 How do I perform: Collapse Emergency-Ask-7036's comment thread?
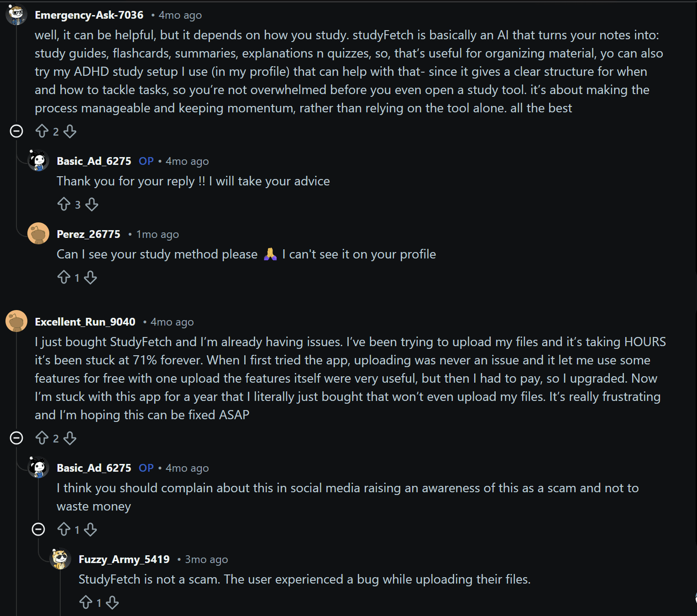click(16, 132)
